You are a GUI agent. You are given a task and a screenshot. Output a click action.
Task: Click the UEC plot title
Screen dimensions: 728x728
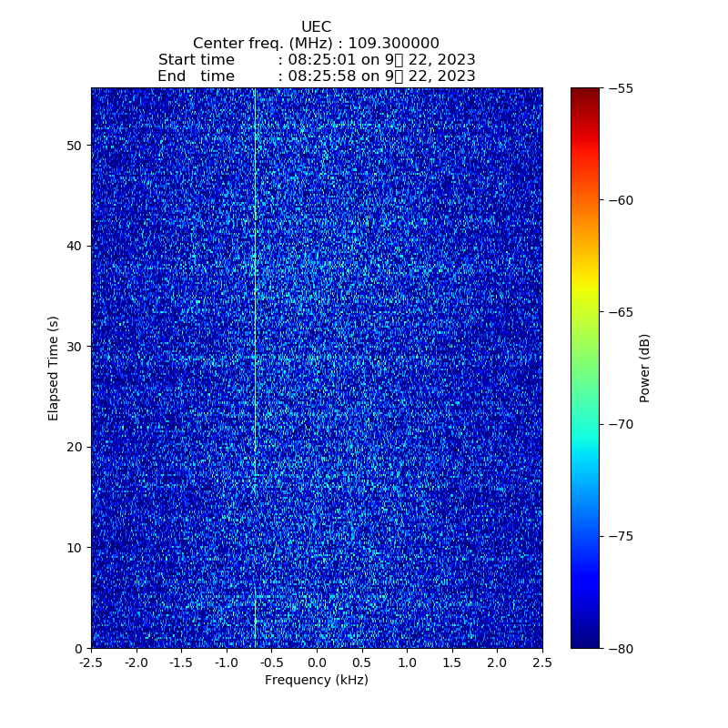coord(316,27)
